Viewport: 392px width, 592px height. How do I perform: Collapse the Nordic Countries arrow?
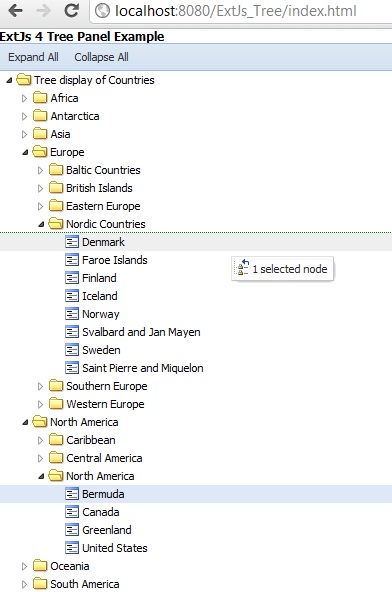point(41,224)
